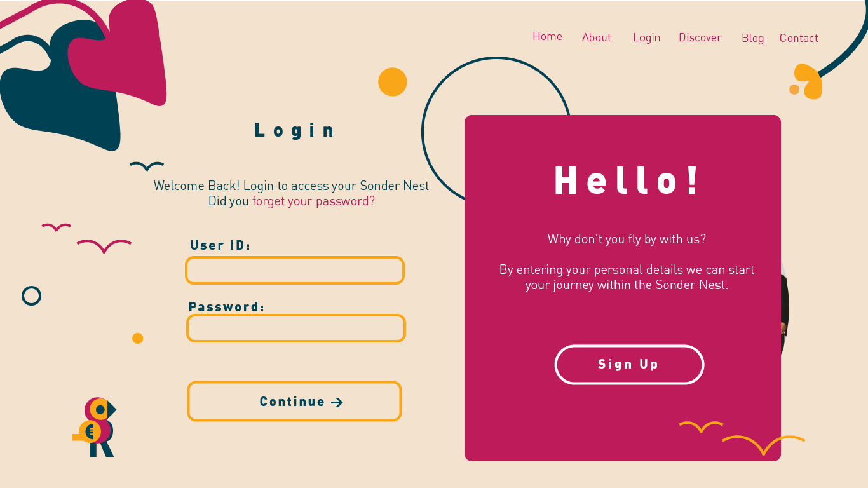
Task: Visit the Blog page
Action: [x=753, y=38]
